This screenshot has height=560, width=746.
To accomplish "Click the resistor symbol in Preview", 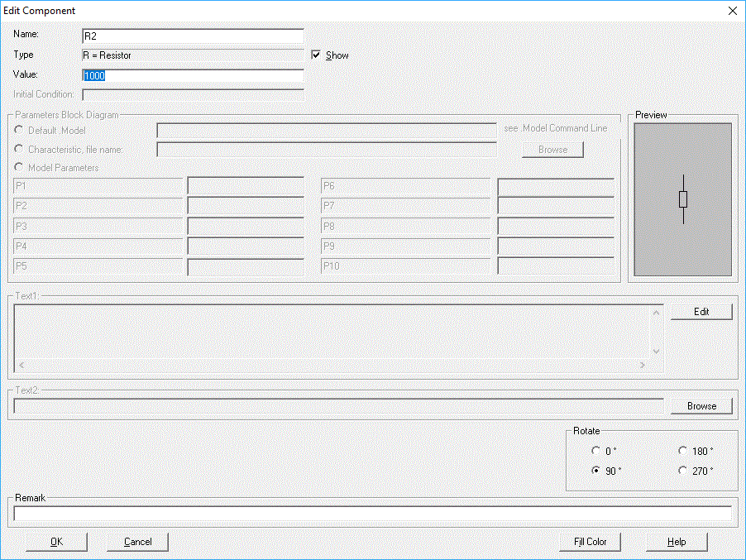I will (x=683, y=199).
